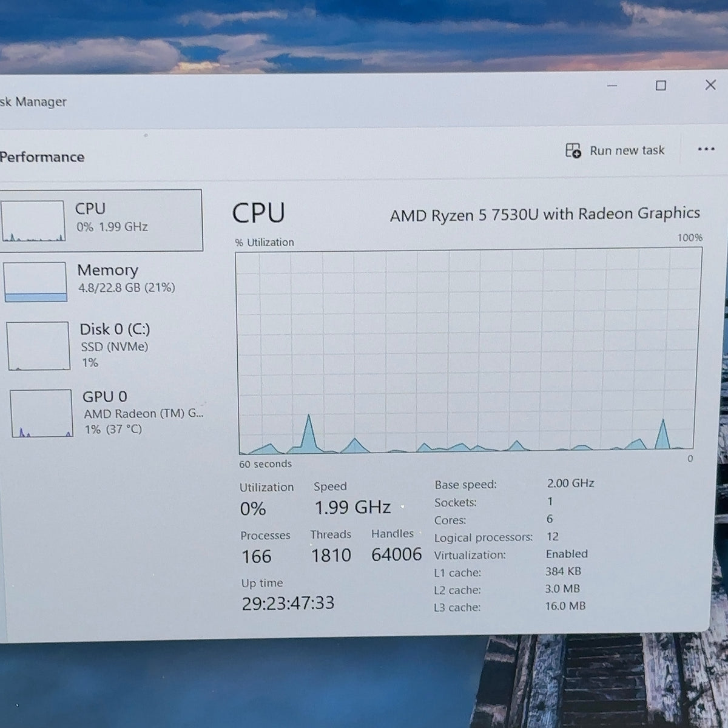This screenshot has width=728, height=728.
Task: Click the 1810 threads count
Action: (331, 555)
